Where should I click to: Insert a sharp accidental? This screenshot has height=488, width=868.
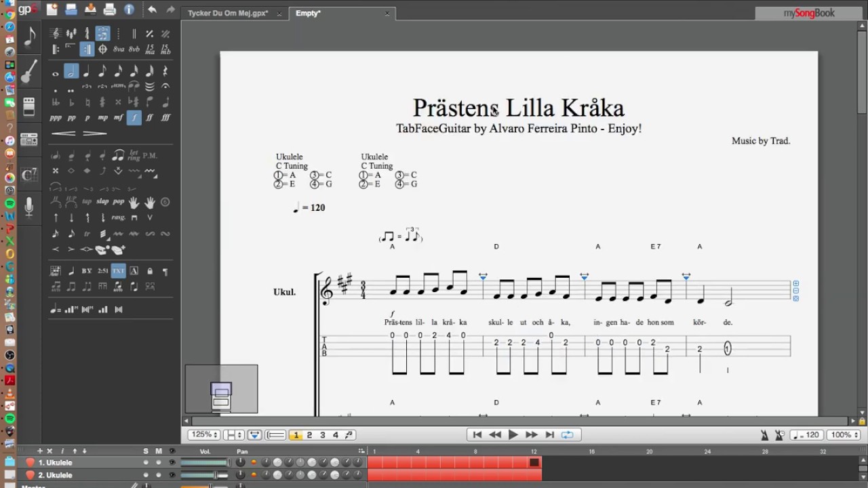point(102,102)
